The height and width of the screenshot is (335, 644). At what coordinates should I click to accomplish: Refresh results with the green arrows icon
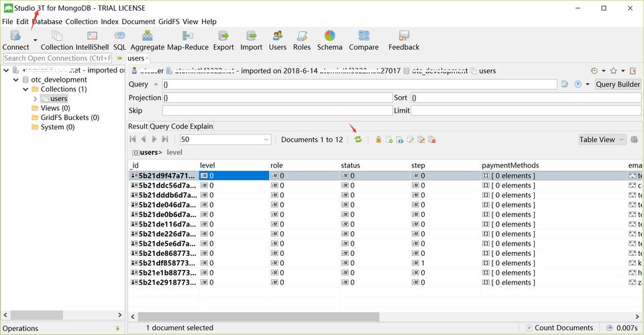[x=358, y=139]
